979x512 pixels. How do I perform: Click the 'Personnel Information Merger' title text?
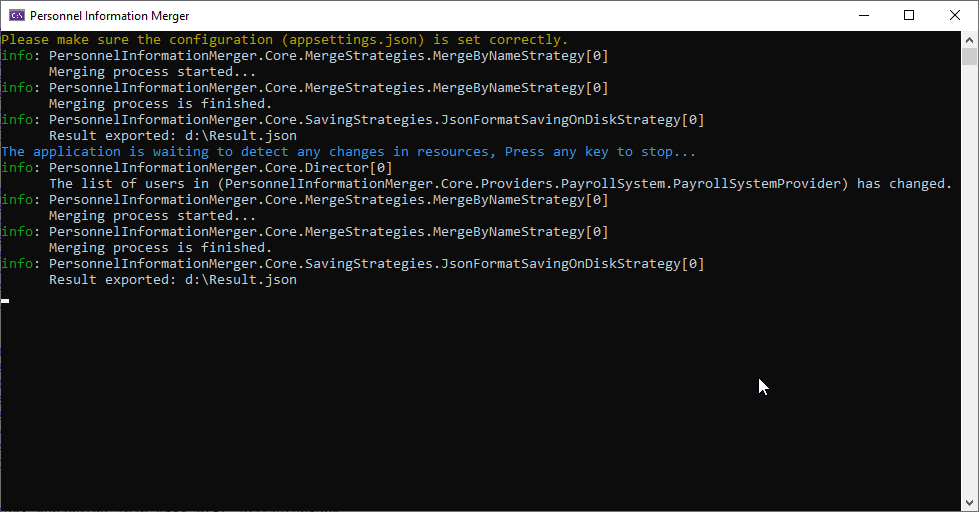[109, 16]
